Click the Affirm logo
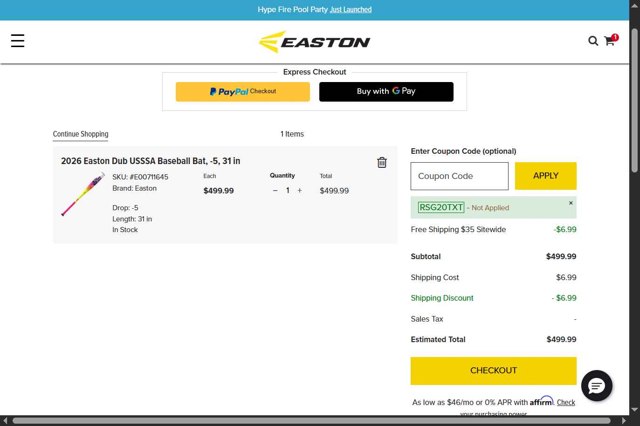Image resolution: width=640 pixels, height=426 pixels. click(x=542, y=402)
